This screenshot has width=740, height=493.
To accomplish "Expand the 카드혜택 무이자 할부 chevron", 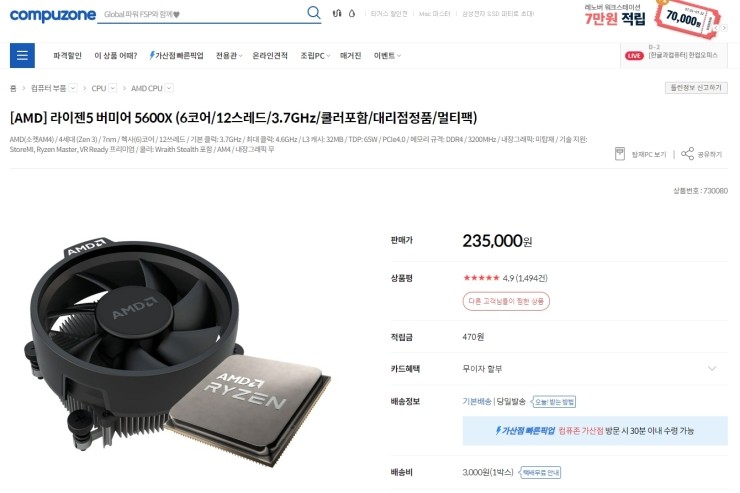I will 712,368.
